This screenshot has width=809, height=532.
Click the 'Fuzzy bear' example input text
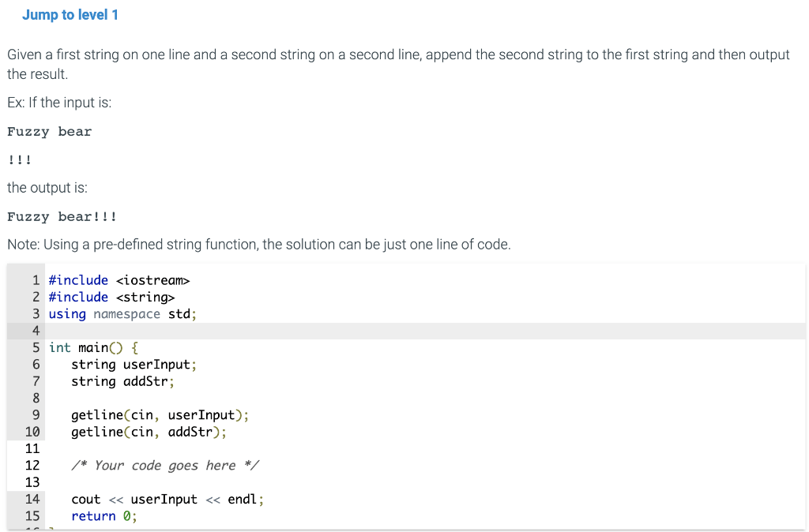point(49,131)
